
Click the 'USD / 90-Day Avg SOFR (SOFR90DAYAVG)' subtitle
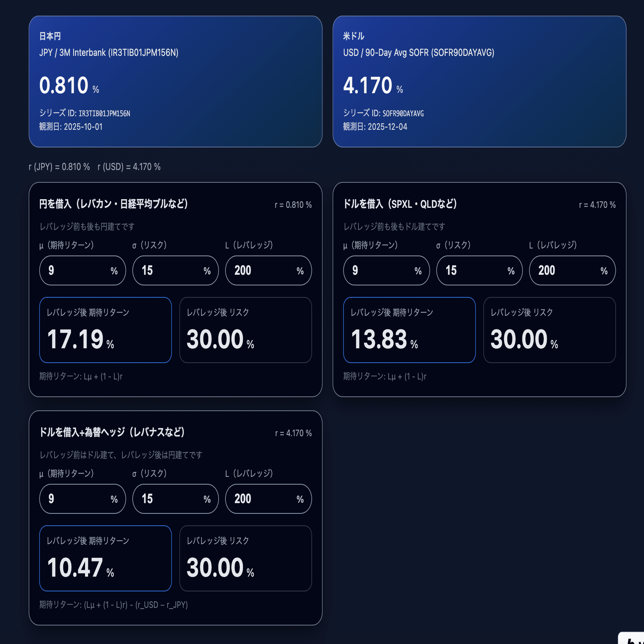pos(419,53)
